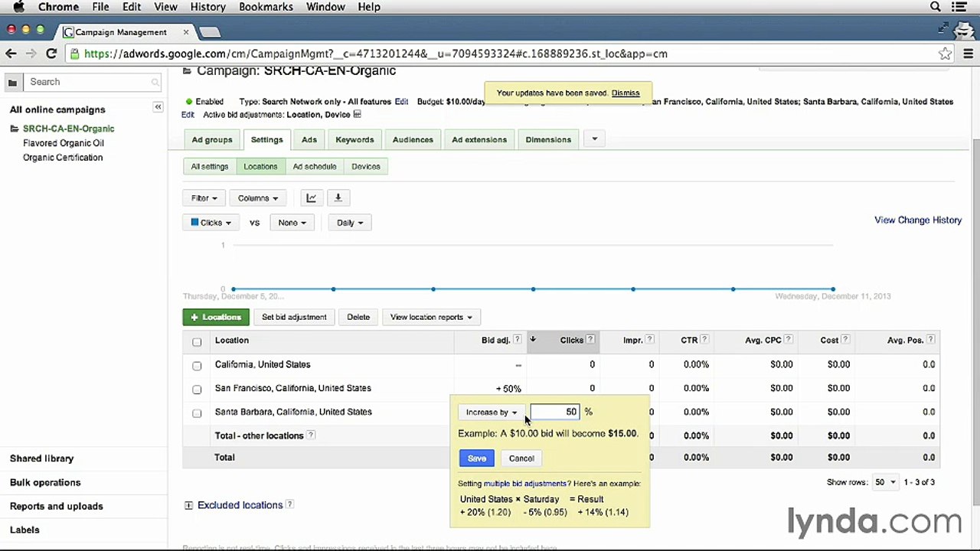This screenshot has width=980, height=551.
Task: Click the Delete button
Action: point(358,317)
